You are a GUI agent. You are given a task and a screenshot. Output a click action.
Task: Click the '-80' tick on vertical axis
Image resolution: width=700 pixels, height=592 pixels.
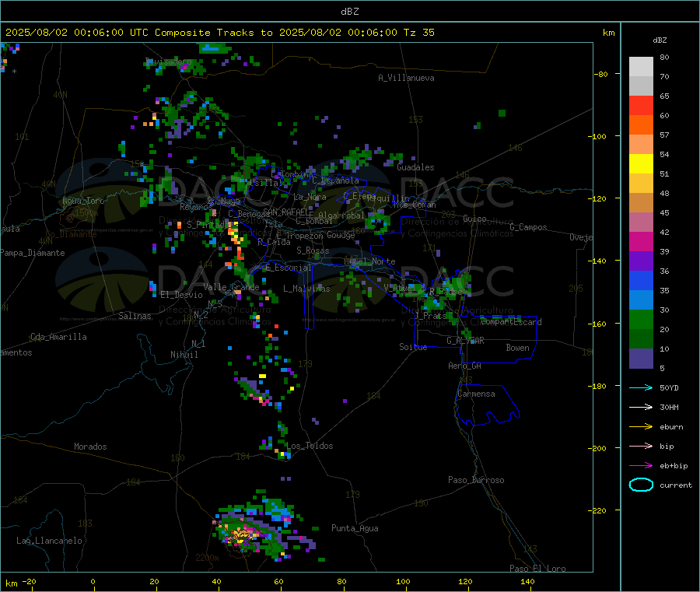click(601, 74)
